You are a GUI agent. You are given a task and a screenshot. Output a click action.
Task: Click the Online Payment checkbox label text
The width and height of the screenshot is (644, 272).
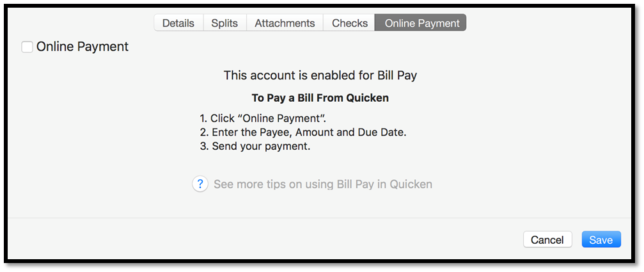click(x=82, y=47)
